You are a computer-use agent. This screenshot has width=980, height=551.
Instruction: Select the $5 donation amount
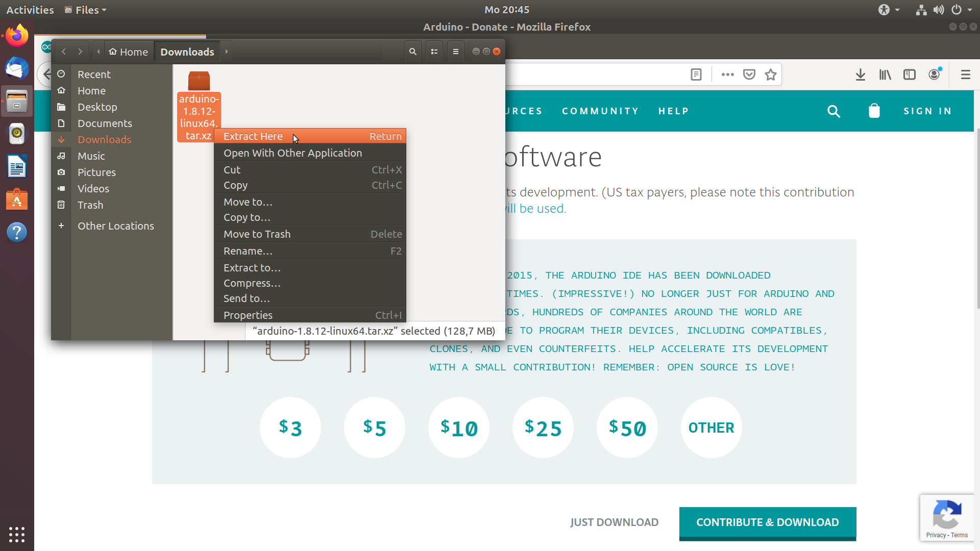pyautogui.click(x=375, y=428)
